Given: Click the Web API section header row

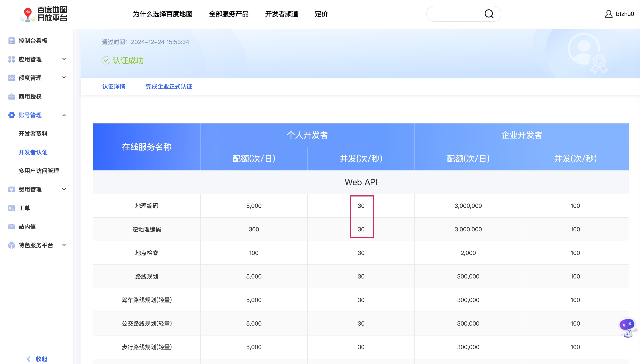Looking at the screenshot, I should click(x=361, y=182).
